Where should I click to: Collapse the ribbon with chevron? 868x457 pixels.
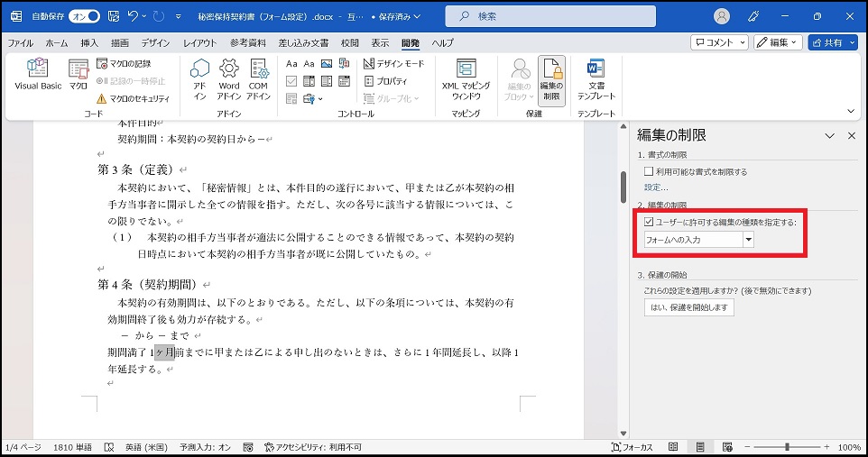(851, 111)
